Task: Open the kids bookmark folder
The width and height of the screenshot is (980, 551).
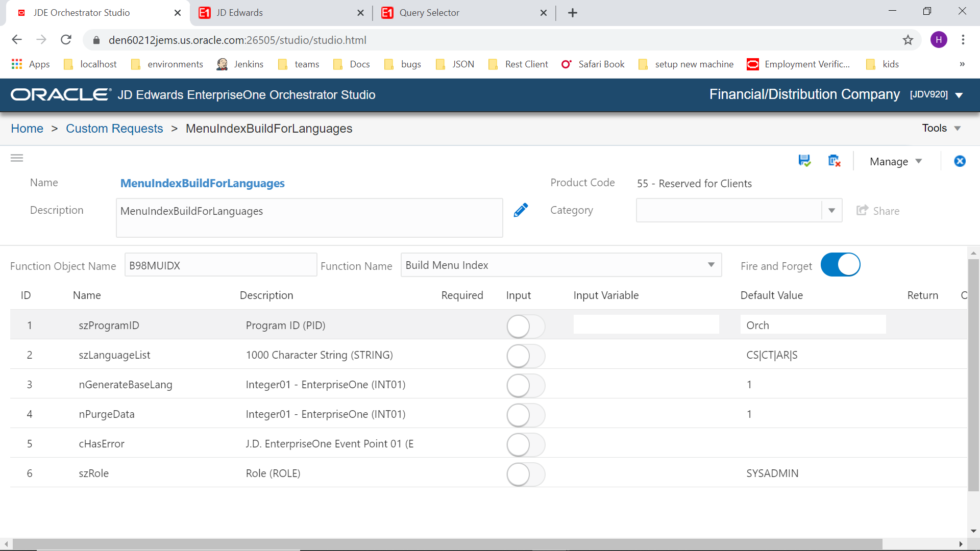Action: pos(883,64)
